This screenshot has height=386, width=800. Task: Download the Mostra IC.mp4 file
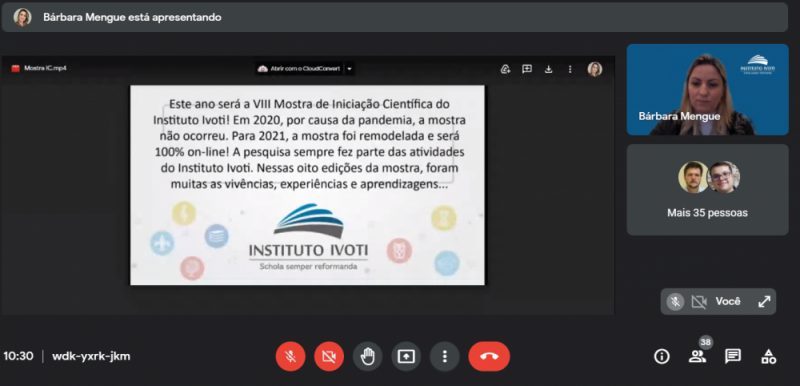(x=548, y=69)
